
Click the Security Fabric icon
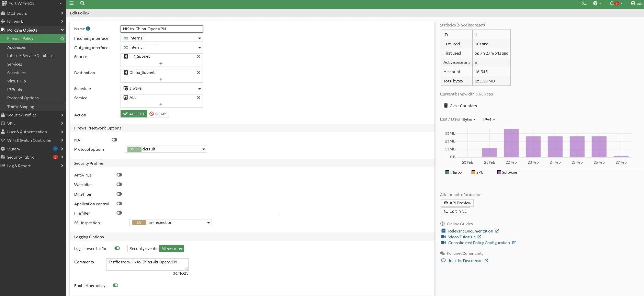click(x=3, y=157)
